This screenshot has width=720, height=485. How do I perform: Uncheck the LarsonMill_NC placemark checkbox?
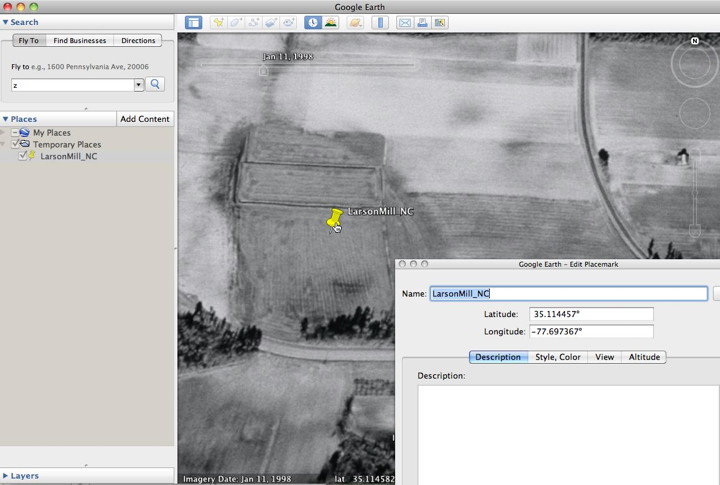click(x=24, y=156)
